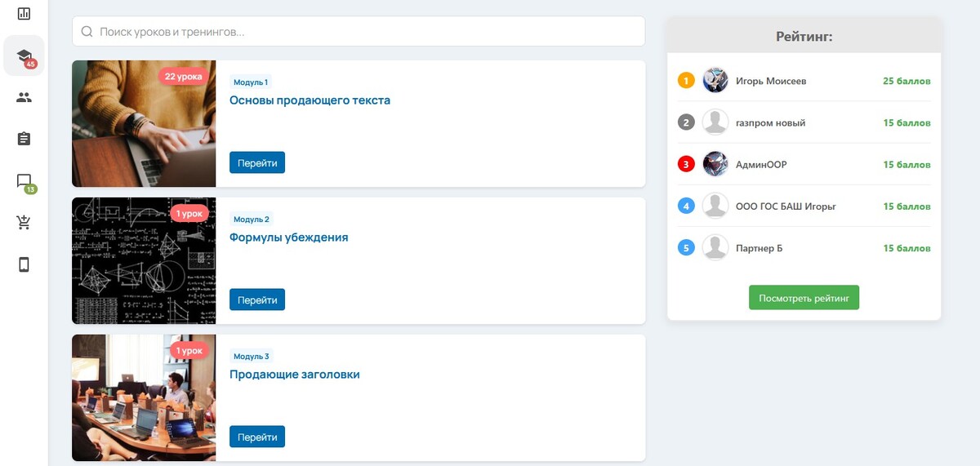The width and height of the screenshot is (980, 466).
Task: Click the laptop thumbnail of Module 1
Action: click(144, 124)
